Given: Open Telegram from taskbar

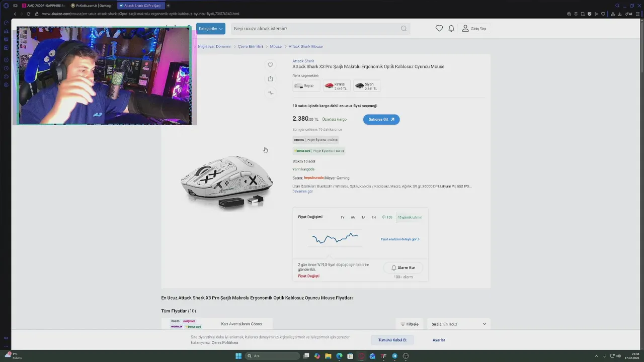Looking at the screenshot, I should coord(394,356).
